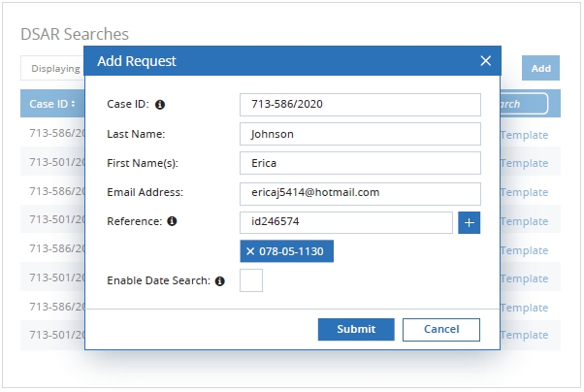The image size is (584, 392).
Task: Enable the Date Search checkbox
Action: [251, 280]
